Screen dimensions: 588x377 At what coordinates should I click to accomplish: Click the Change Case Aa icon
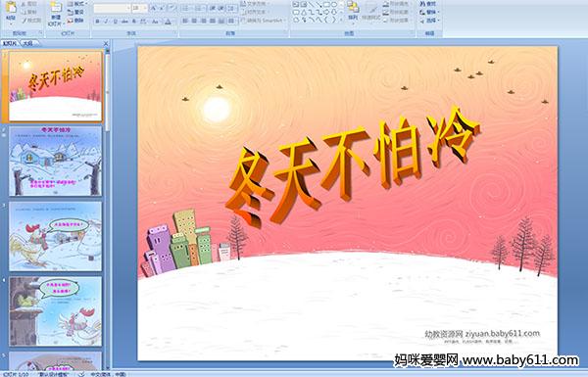click(x=155, y=22)
